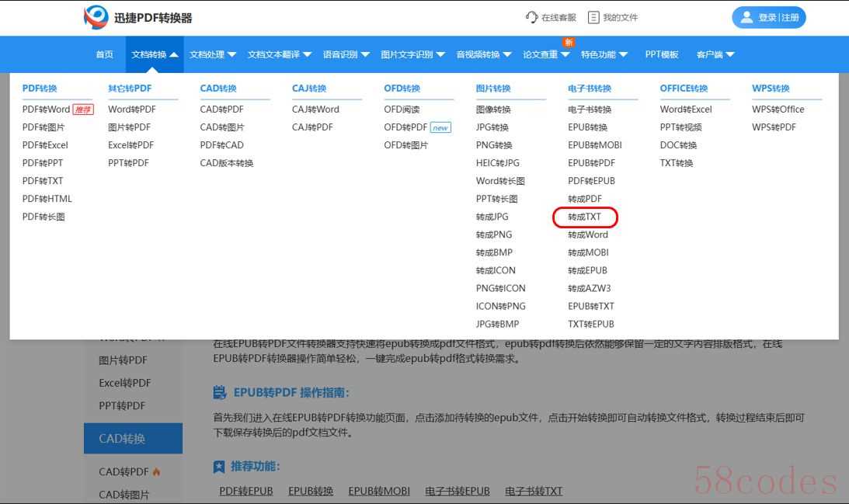Expand the 图片文字识别 dropdown
The image size is (849, 504).
click(412, 54)
